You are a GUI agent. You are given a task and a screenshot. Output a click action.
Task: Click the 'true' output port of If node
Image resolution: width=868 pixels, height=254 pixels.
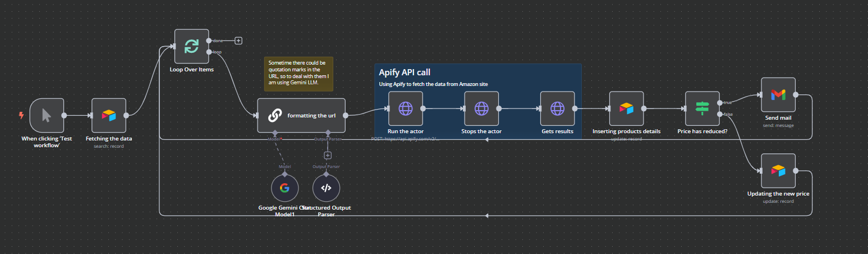[720, 102]
